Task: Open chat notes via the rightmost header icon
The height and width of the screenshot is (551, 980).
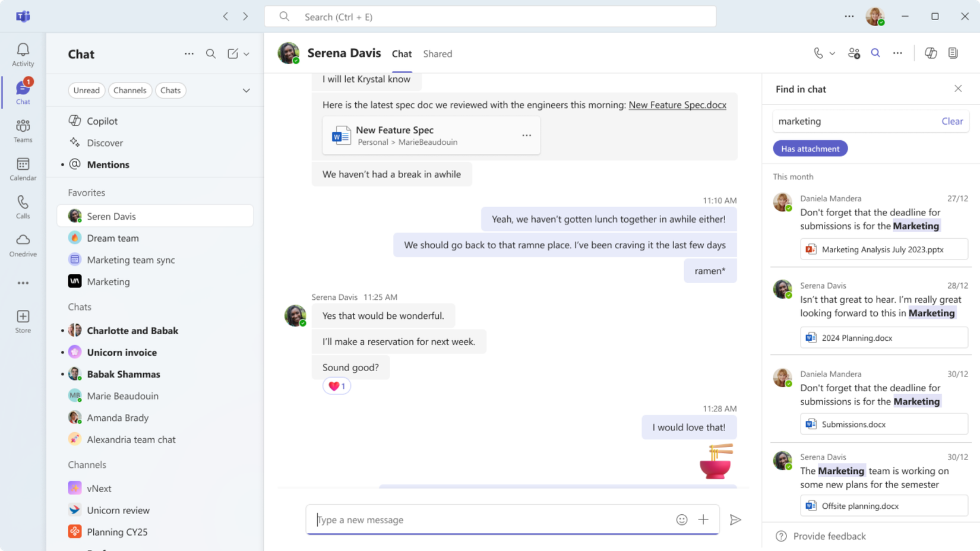Action: pos(953,53)
